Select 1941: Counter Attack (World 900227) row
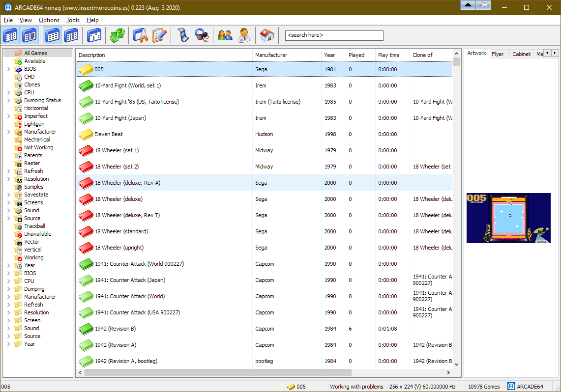Viewport: 561px width, 392px height. pyautogui.click(x=265, y=264)
